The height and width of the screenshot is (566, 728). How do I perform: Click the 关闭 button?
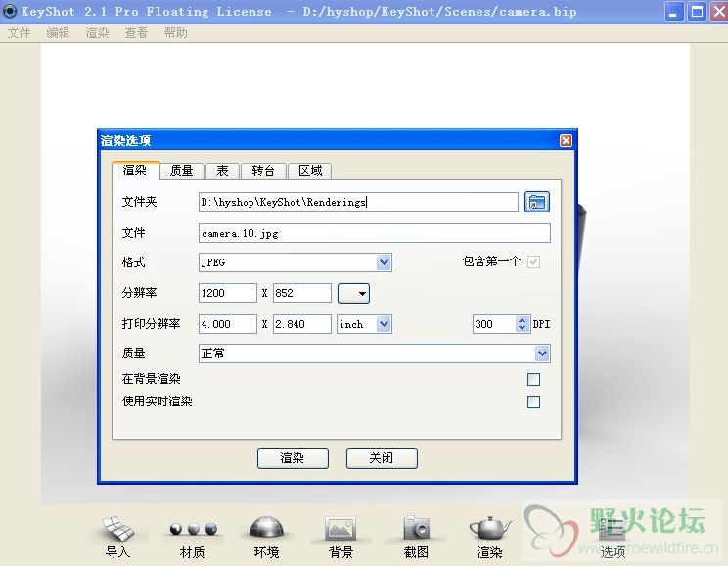click(x=382, y=458)
